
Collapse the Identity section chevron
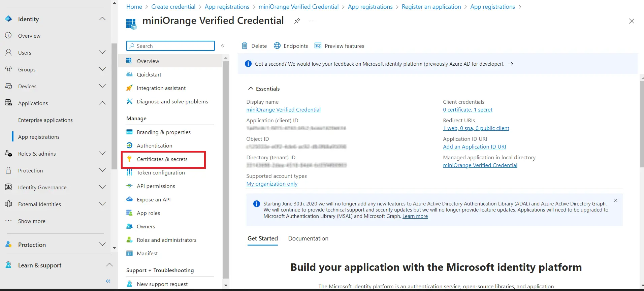point(102,19)
